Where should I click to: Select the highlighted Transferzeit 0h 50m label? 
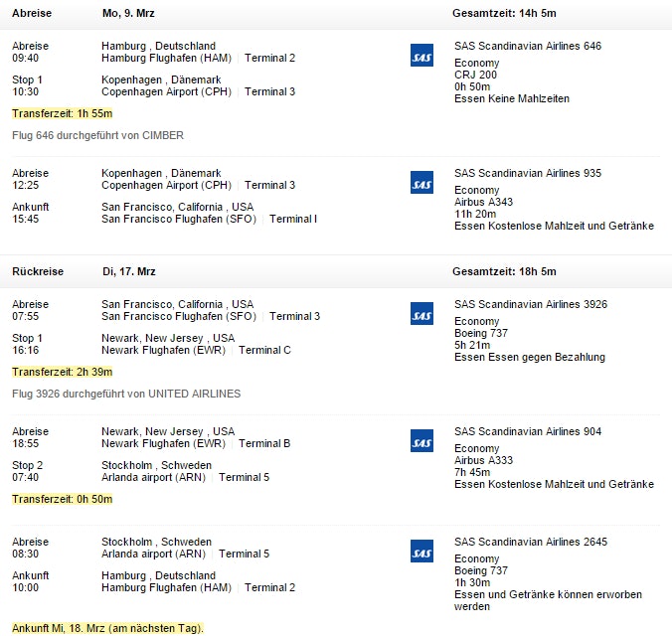62,499
